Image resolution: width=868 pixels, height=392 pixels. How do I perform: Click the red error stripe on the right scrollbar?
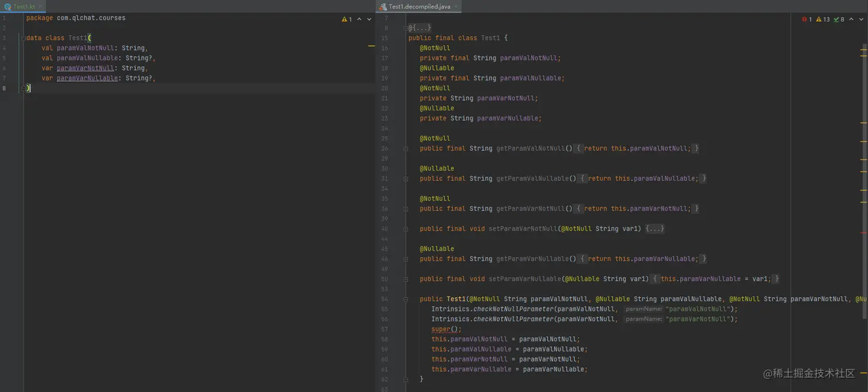(863, 232)
